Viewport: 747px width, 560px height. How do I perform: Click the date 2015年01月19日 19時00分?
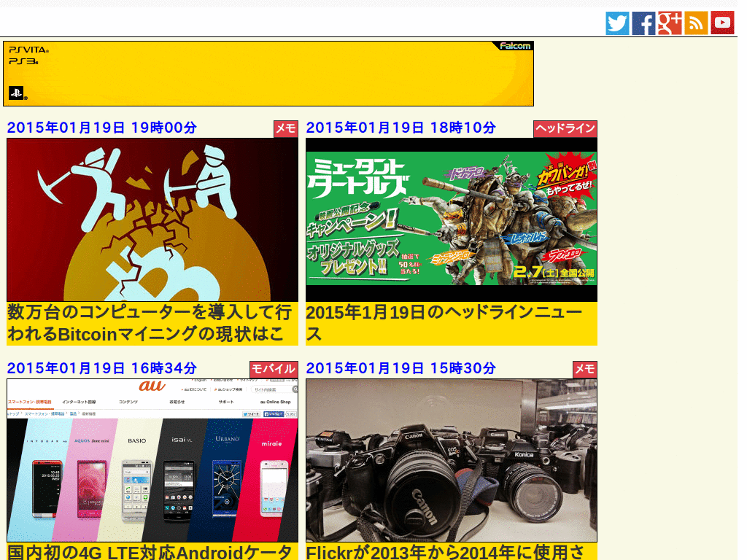(x=102, y=128)
